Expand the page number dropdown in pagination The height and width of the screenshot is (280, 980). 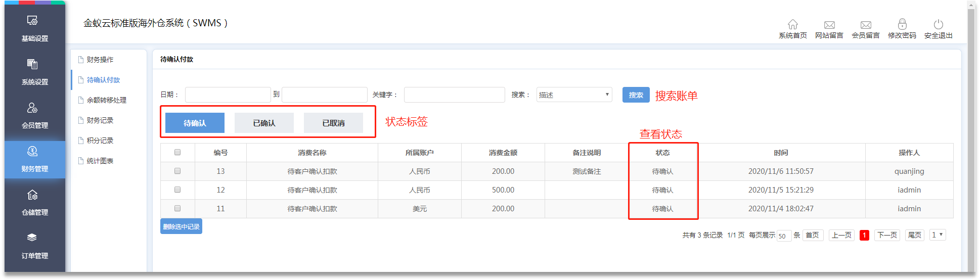[937, 235]
